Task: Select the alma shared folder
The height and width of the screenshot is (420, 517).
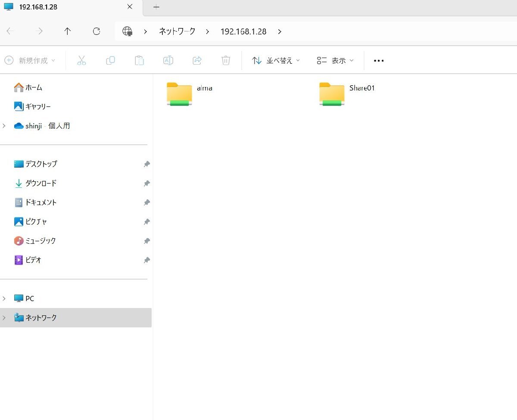Action: point(190,93)
